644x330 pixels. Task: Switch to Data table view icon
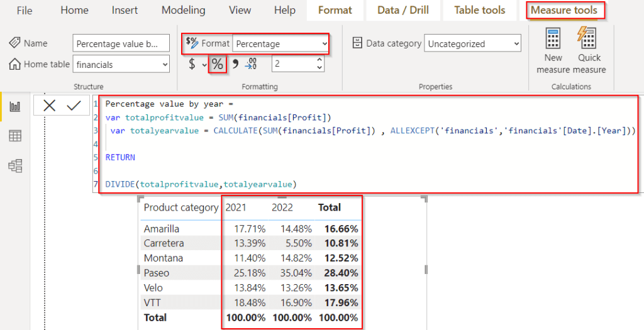15,136
